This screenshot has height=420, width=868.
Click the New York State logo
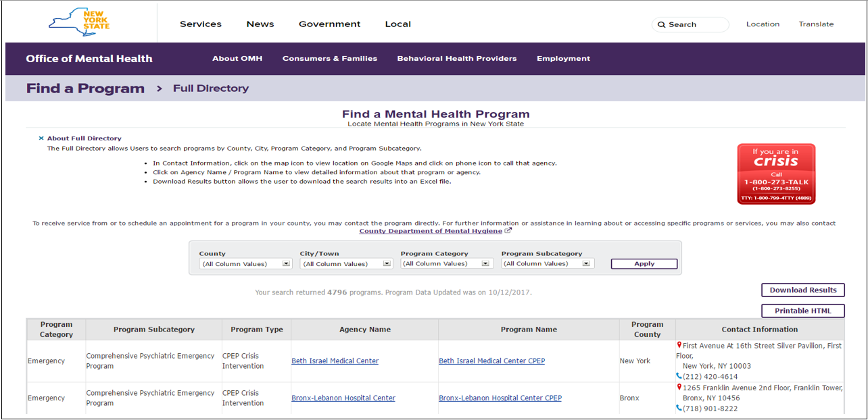point(79,22)
